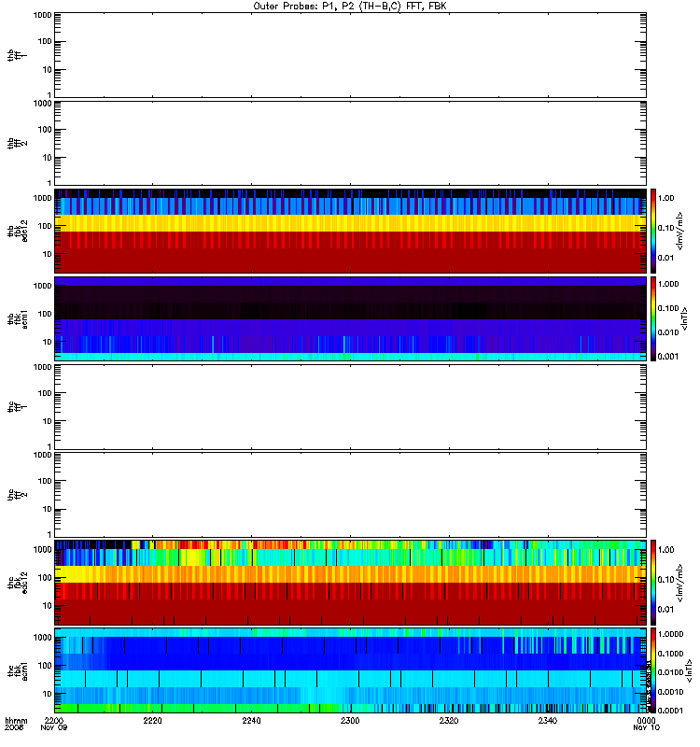The height and width of the screenshot is (747, 700).
Task: Click the thc fbk edc12 color bar
Action: click(x=653, y=583)
